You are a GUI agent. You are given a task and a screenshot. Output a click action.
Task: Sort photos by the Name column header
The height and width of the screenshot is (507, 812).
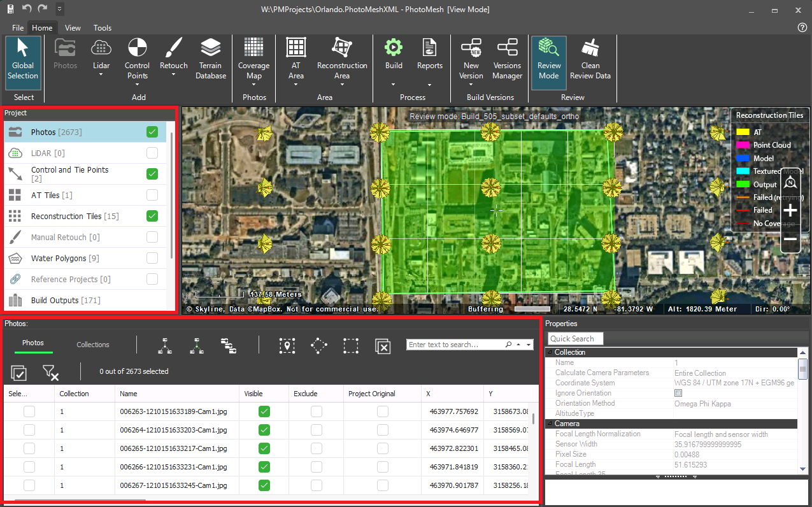click(x=178, y=394)
